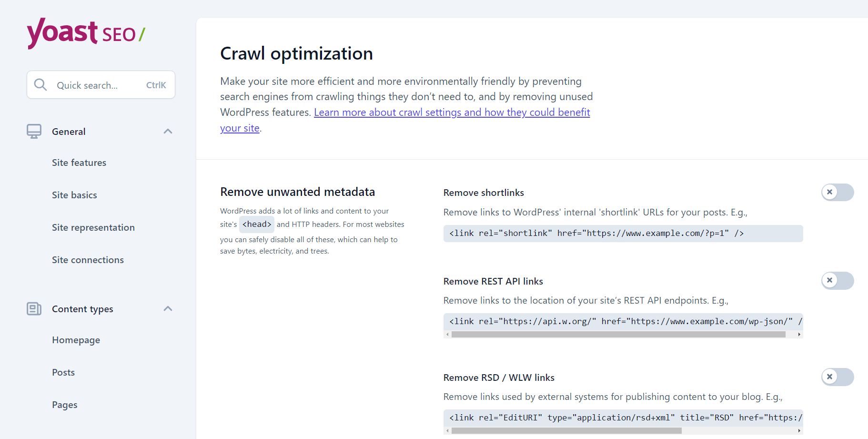The height and width of the screenshot is (439, 868).
Task: Click the General monitor icon
Action: coord(34,132)
